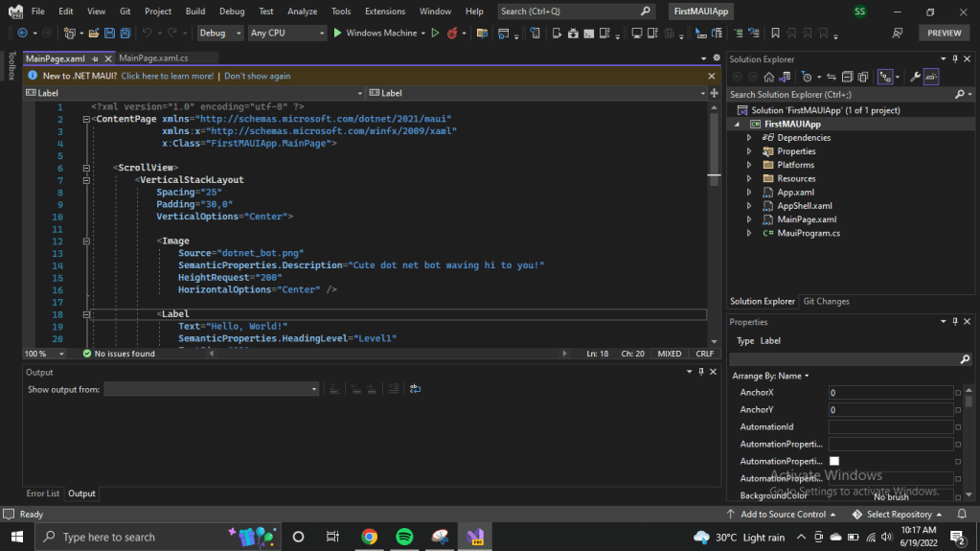Click the 'Click here to learn more!' link
This screenshot has width=980, height=551.
click(x=167, y=76)
